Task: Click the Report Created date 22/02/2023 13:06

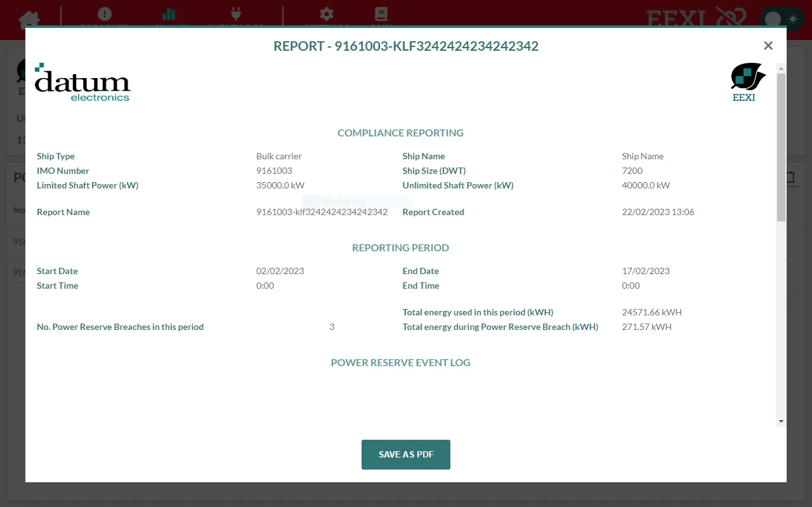Action: pos(658,212)
